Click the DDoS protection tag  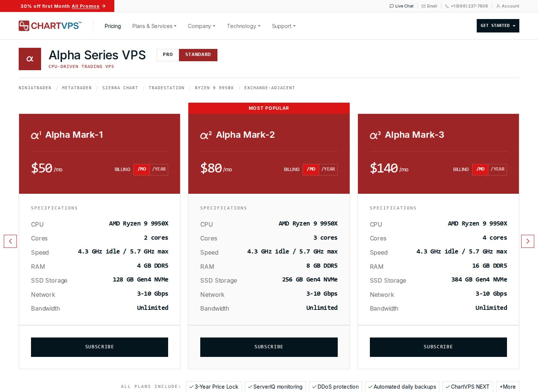(336, 387)
